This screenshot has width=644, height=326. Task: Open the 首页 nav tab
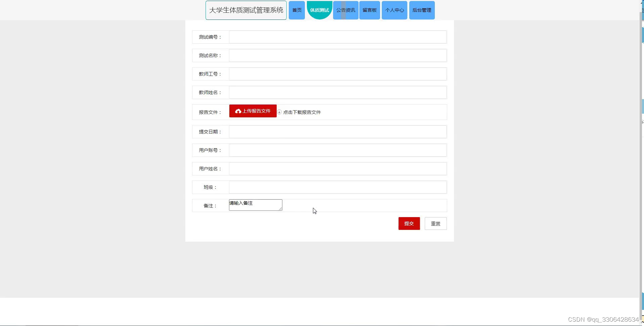click(x=297, y=10)
